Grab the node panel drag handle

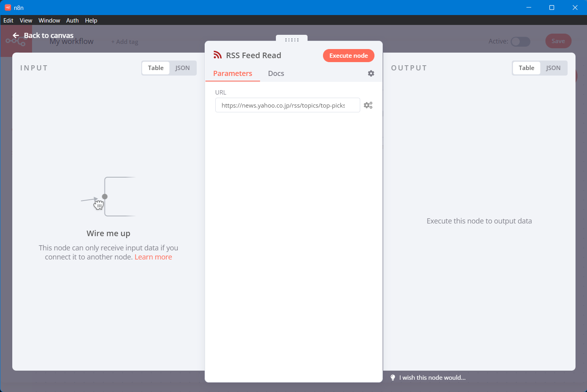(292, 40)
